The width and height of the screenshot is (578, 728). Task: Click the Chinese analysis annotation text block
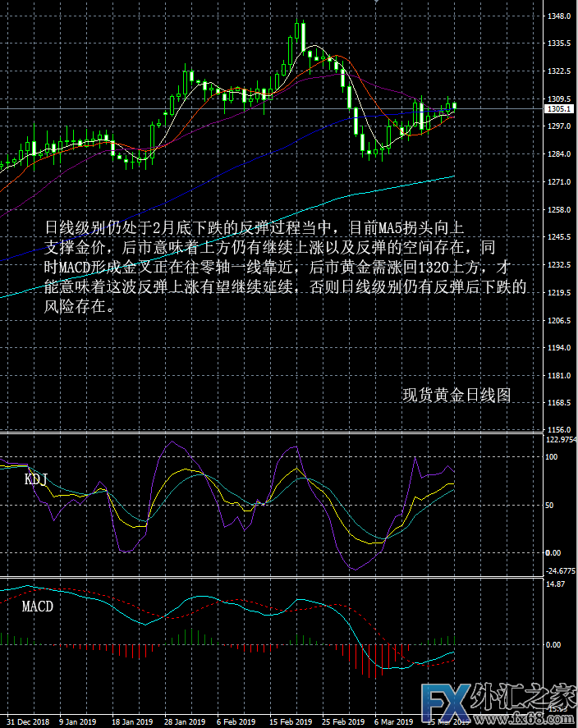[284, 267]
